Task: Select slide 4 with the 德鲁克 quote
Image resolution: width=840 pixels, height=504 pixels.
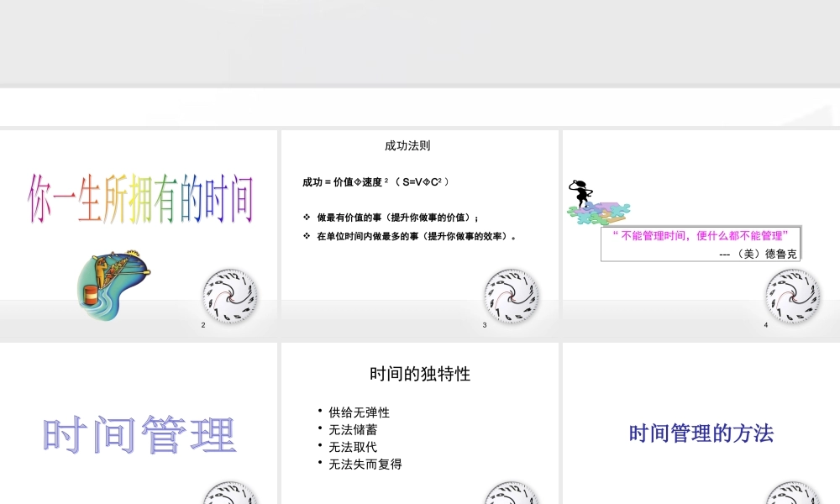Action: coord(701,234)
